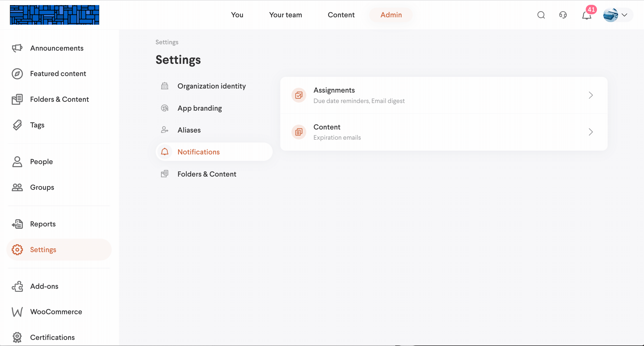The width and height of the screenshot is (644, 346).
Task: Click the Add-ons puzzle piece icon
Action: tap(17, 286)
